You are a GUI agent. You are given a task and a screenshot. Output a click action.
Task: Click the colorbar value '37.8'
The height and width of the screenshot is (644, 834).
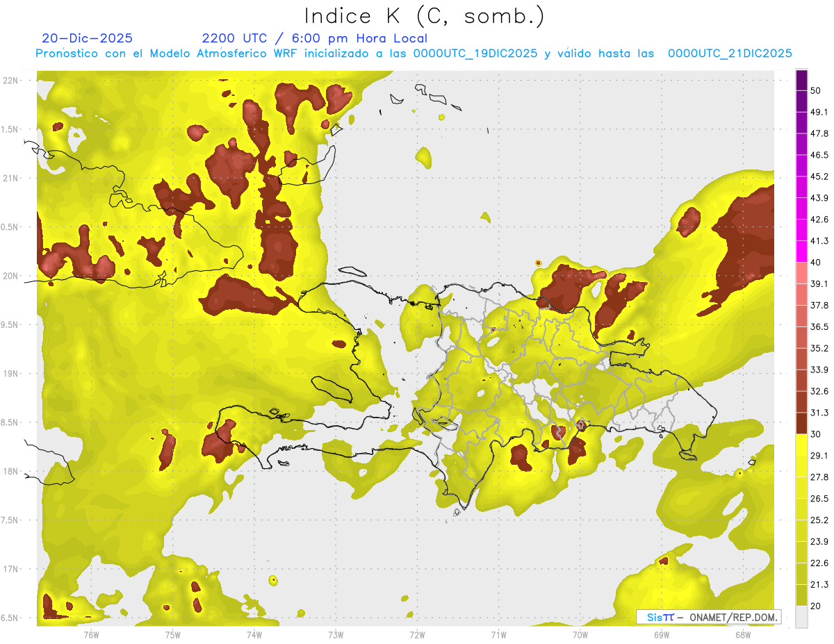pyautogui.click(x=819, y=305)
